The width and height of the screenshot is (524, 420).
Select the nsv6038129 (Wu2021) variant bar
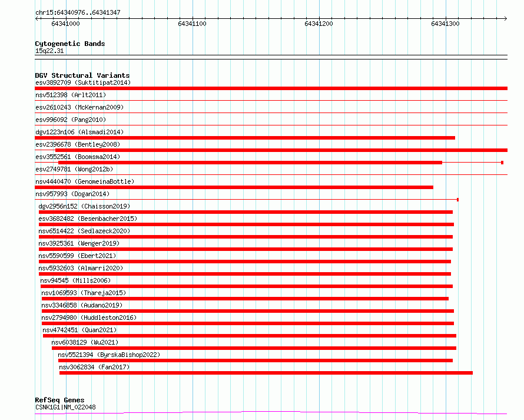(254, 348)
